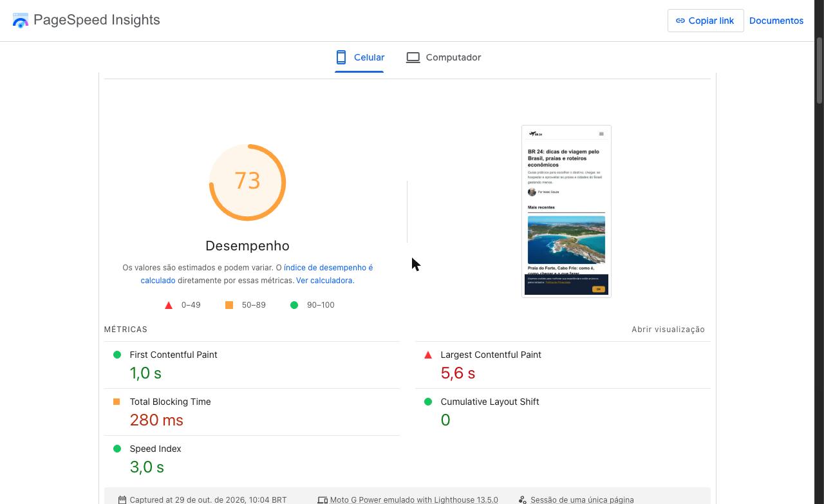Image resolution: width=824 pixels, height=504 pixels.
Task: Click the 280 ms blocking time value
Action: click(156, 420)
